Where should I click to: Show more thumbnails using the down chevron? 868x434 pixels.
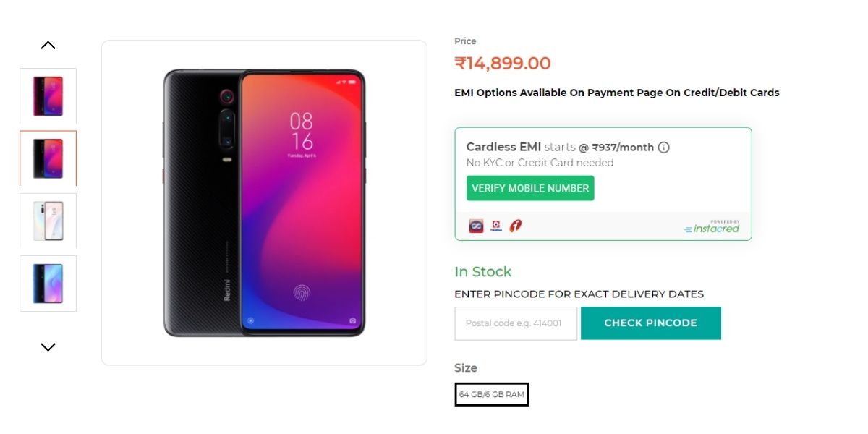point(48,346)
